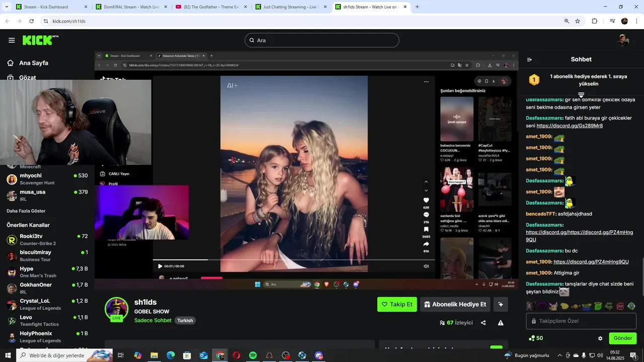Viewport: 644px width, 362px height.
Task: Click Abonelik Hediye Et button
Action: 455,304
